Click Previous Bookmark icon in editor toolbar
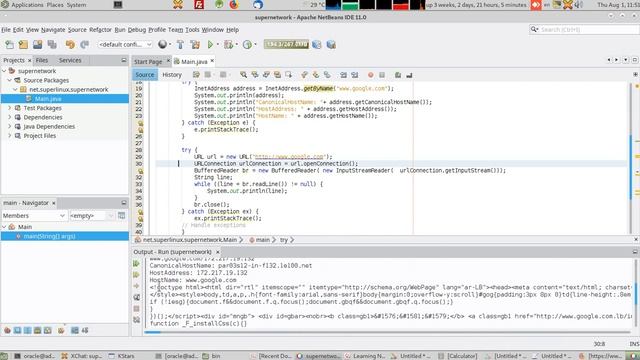Viewport: 640px width, 360px height. [x=304, y=75]
